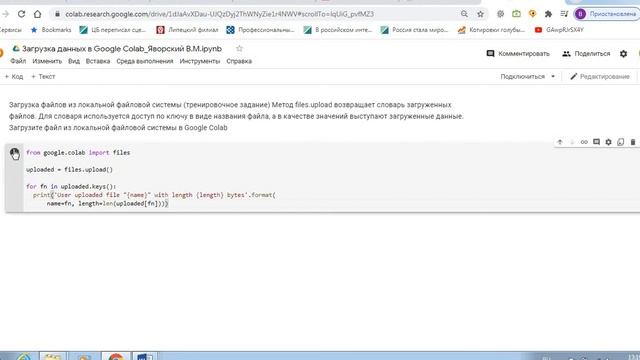Open the Bookmarks folder in bar
The width and height of the screenshot is (640, 360).
click(x=51, y=30)
